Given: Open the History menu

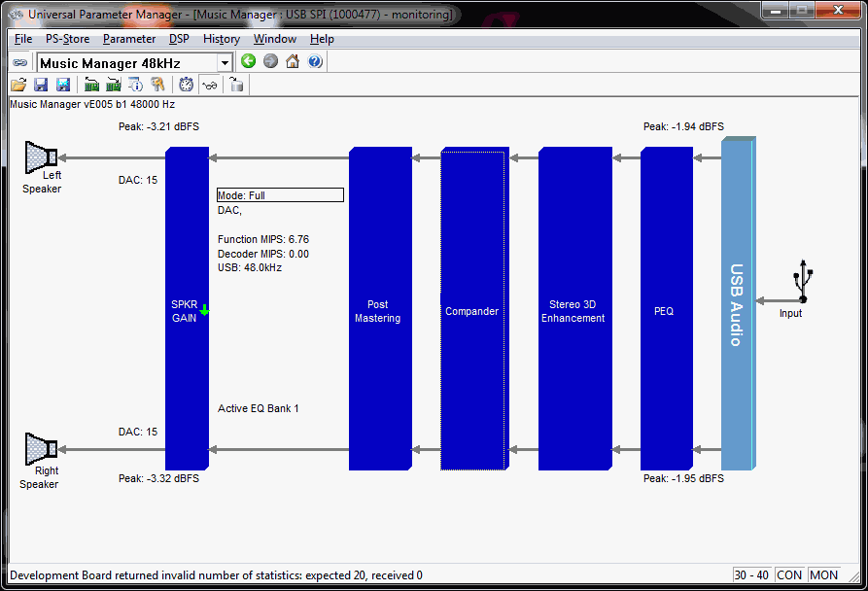Looking at the screenshot, I should 222,39.
